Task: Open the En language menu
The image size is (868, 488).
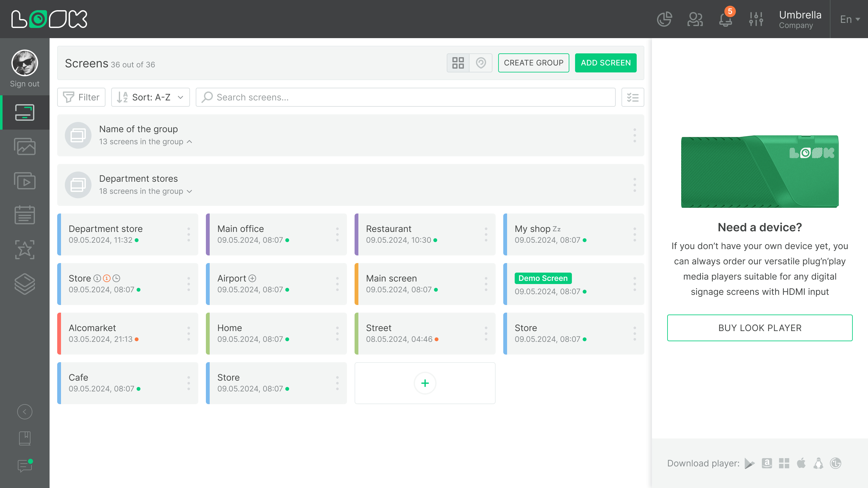Action: [x=850, y=19]
